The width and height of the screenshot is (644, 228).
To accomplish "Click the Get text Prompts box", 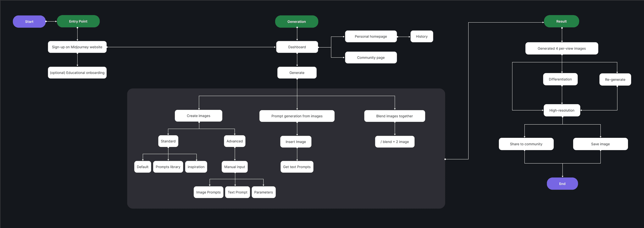I will coord(297,167).
